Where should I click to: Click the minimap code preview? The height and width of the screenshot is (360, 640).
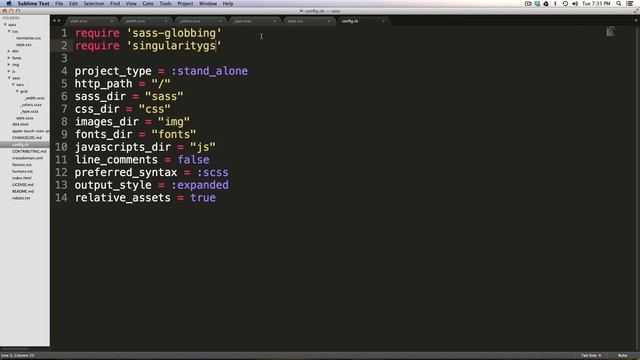point(610,31)
